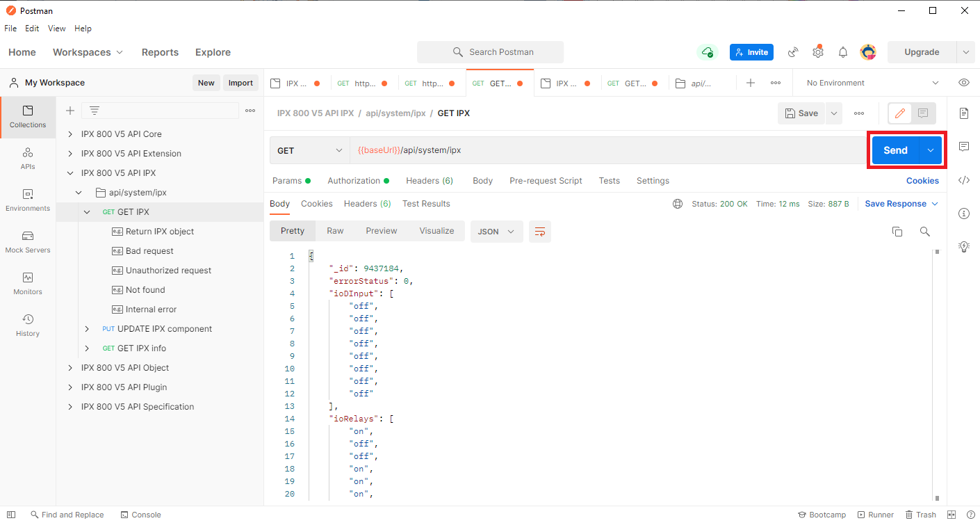
Task: Open the HTTP method GET dropdown
Action: pyautogui.click(x=310, y=150)
